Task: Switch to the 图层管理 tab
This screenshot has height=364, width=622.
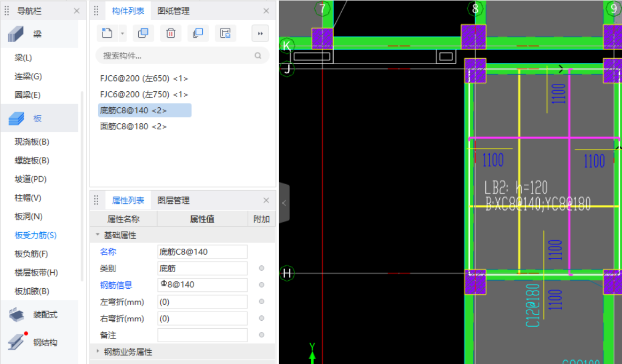Action: click(174, 201)
